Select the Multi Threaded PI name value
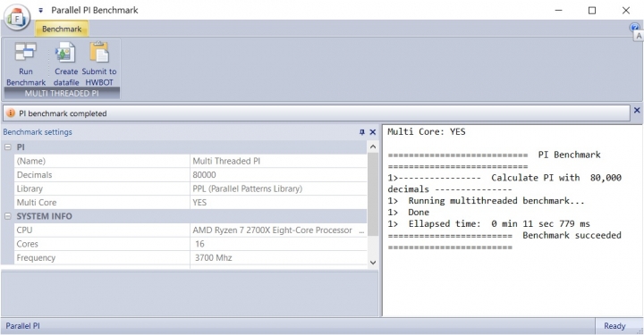This screenshot has width=644, height=335. [278, 161]
